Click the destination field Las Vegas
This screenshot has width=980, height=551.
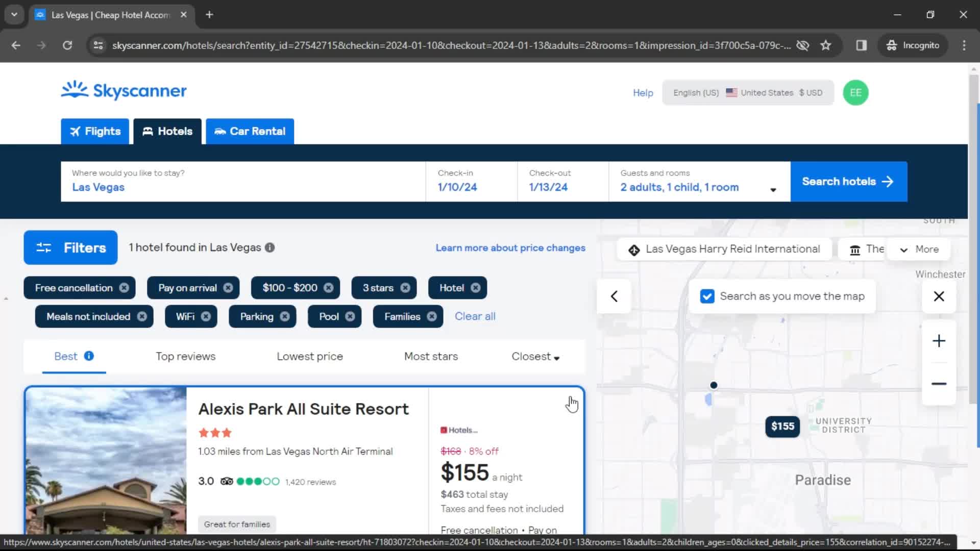[243, 182]
